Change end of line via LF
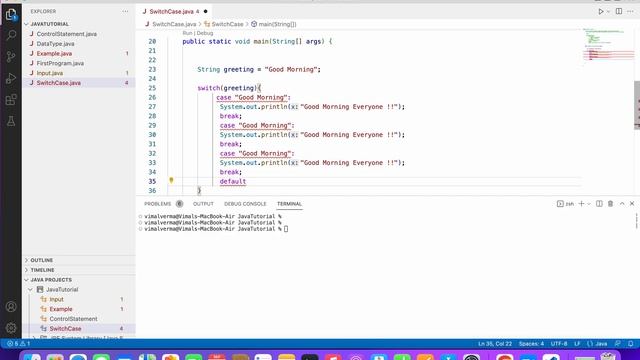The image size is (640, 360). tap(577, 344)
